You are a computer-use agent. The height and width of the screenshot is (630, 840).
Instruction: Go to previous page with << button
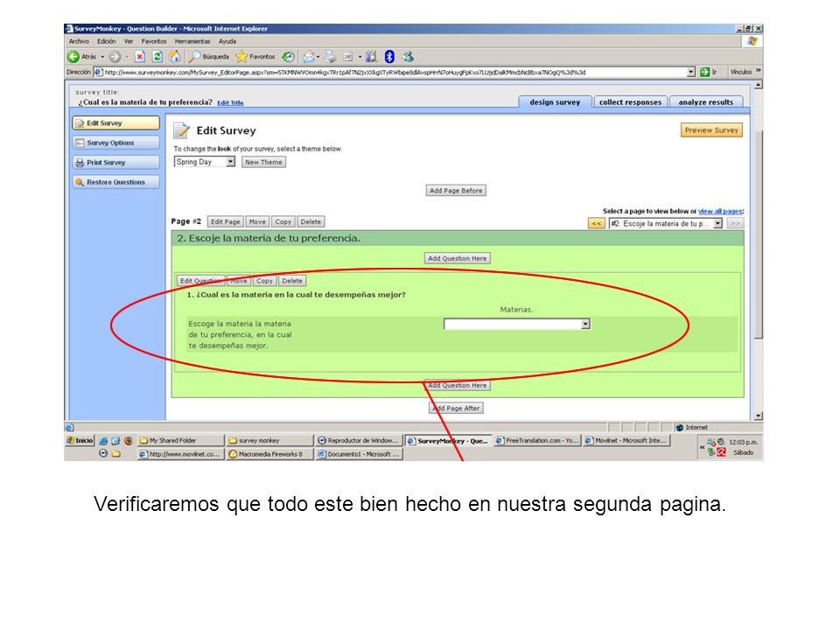(x=596, y=223)
